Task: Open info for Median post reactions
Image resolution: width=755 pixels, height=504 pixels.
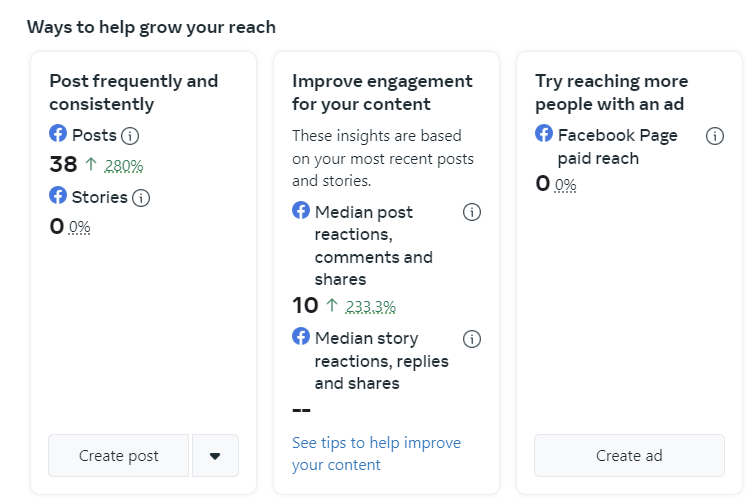Action: point(472,212)
